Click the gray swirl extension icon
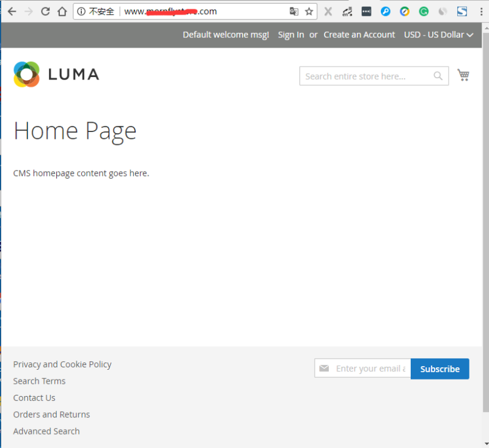This screenshot has width=489, height=448. [x=443, y=12]
